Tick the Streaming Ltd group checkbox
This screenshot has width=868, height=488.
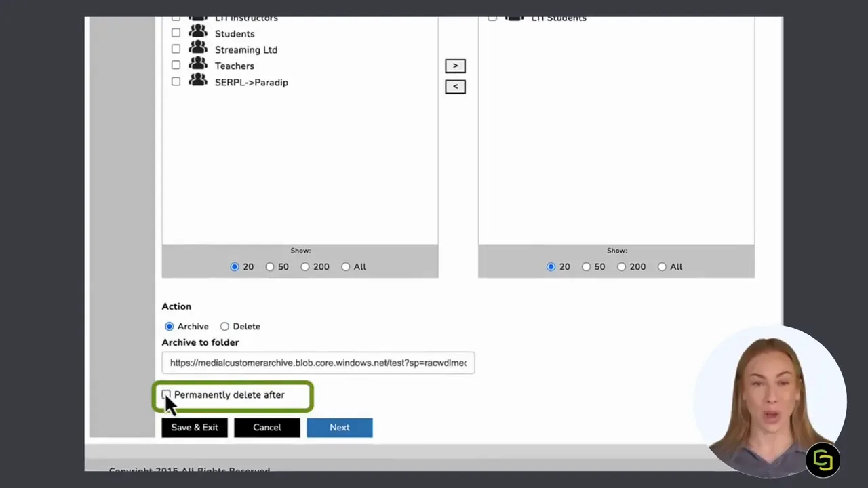pos(176,49)
